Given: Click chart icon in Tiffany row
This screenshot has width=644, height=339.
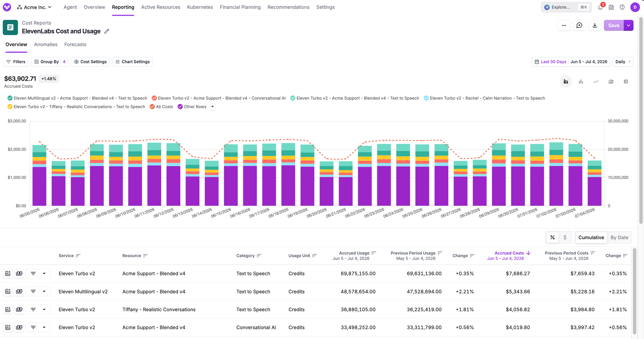Looking at the screenshot, I should click(8, 310).
